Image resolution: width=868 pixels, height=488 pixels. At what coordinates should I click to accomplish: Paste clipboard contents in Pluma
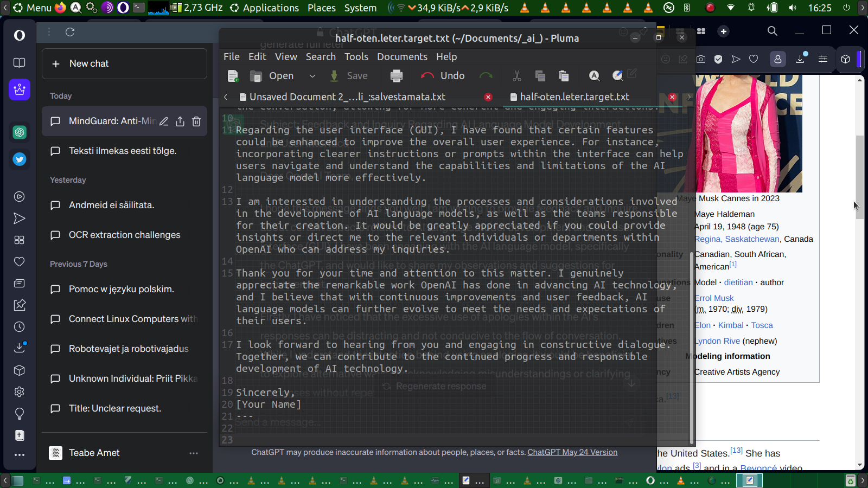click(564, 76)
